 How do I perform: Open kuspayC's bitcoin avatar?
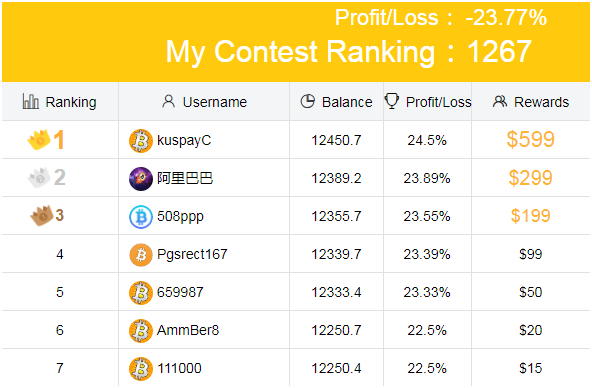[141, 140]
